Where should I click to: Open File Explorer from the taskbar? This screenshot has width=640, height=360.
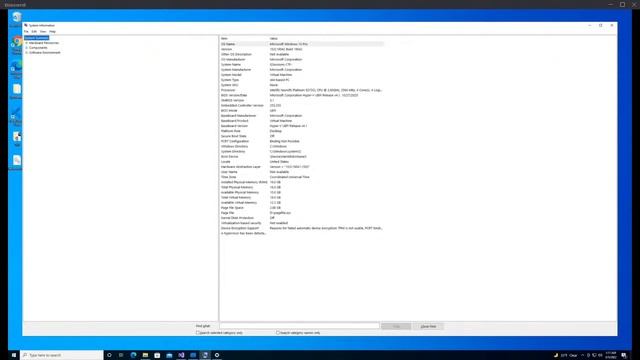coord(145,355)
